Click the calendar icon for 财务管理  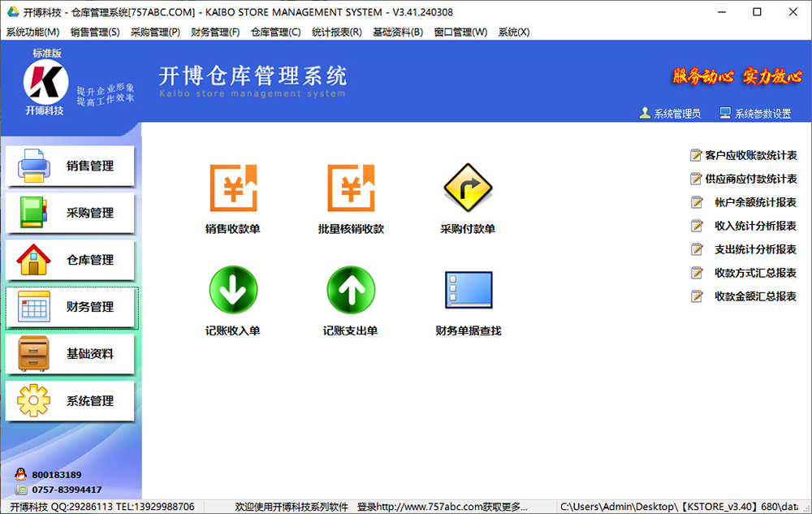click(33, 306)
